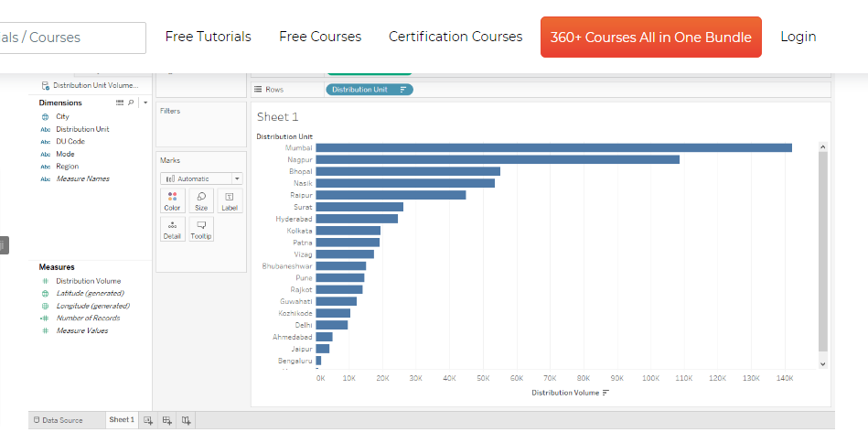Expand the Dimensions pane menu arrow
Viewport: 868px width, 443px height.
[145, 103]
